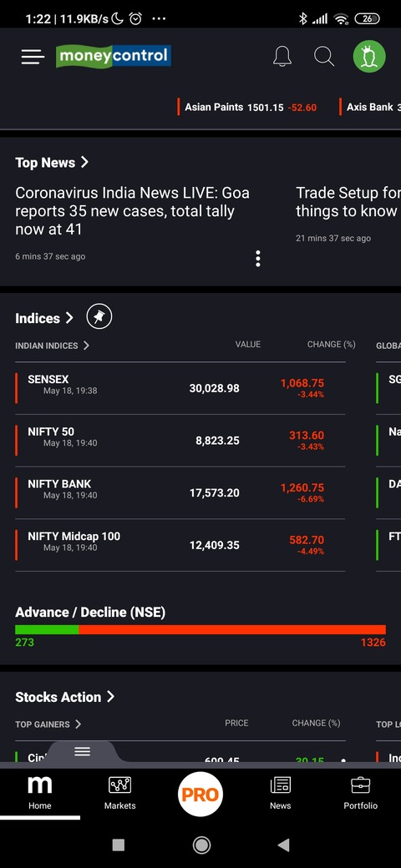Open Asian Paints ticker item
The image size is (401, 868).
(x=247, y=108)
